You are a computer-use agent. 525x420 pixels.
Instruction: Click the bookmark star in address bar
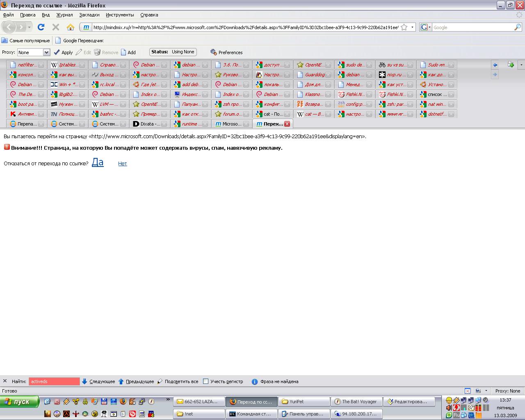point(404,27)
